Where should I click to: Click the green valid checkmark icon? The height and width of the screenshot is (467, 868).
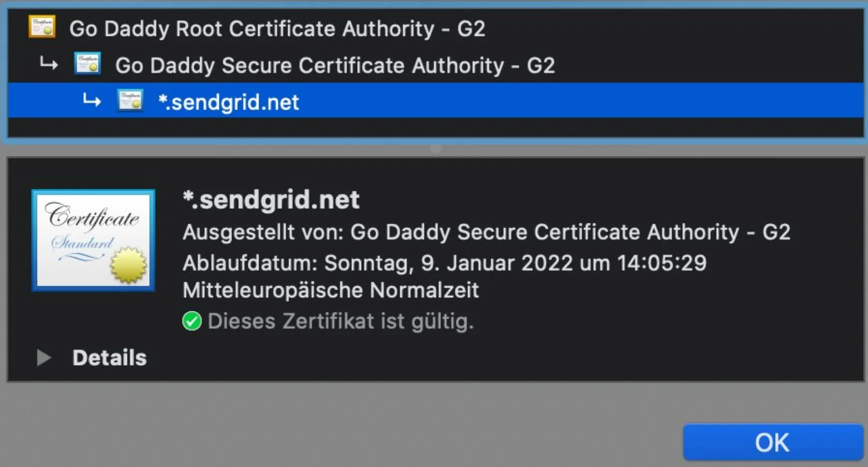(x=192, y=321)
